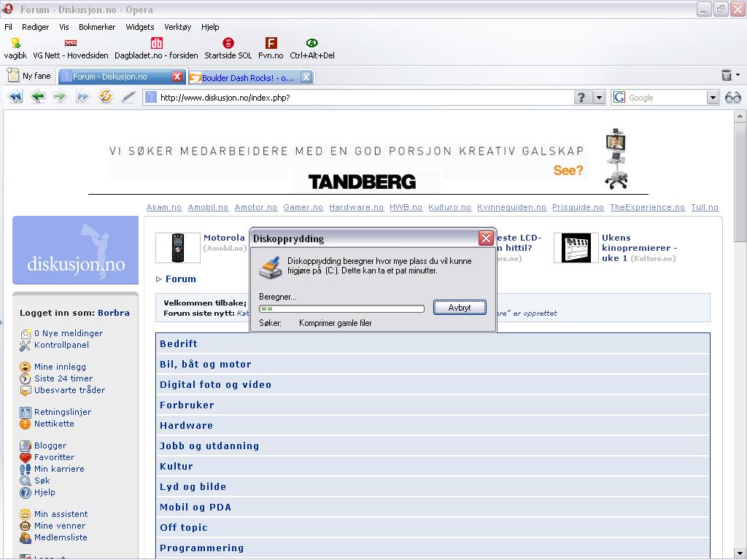Image resolution: width=747 pixels, height=560 pixels.
Task: Click the rewind navigation icon
Action: [x=16, y=97]
